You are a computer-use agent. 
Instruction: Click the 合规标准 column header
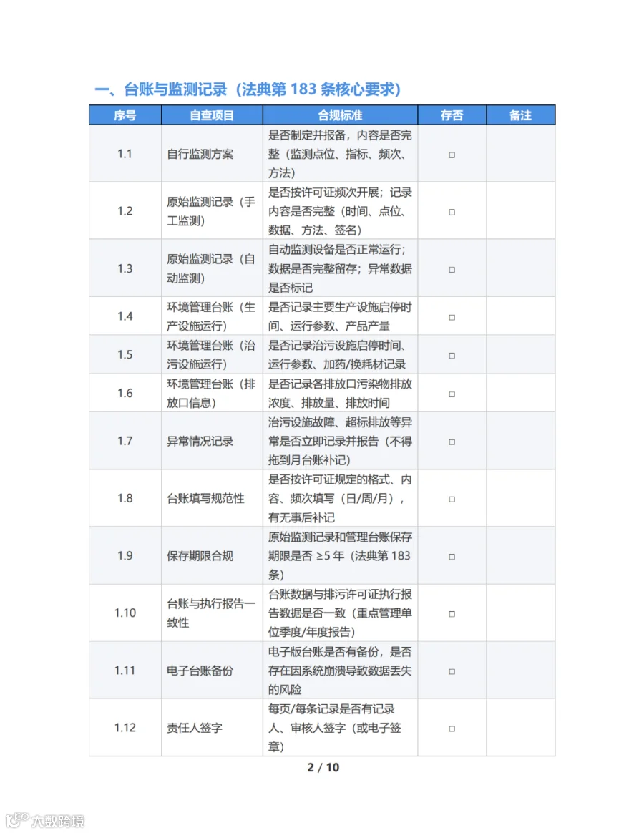coord(340,115)
